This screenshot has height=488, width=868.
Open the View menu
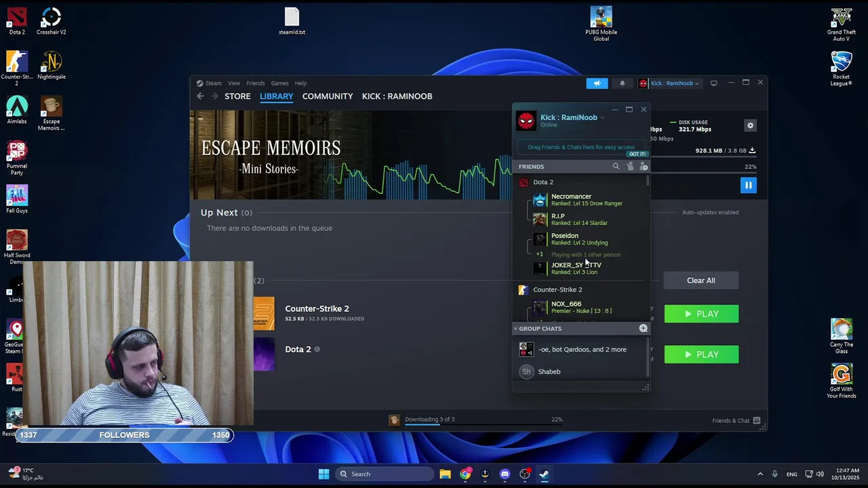pos(234,83)
